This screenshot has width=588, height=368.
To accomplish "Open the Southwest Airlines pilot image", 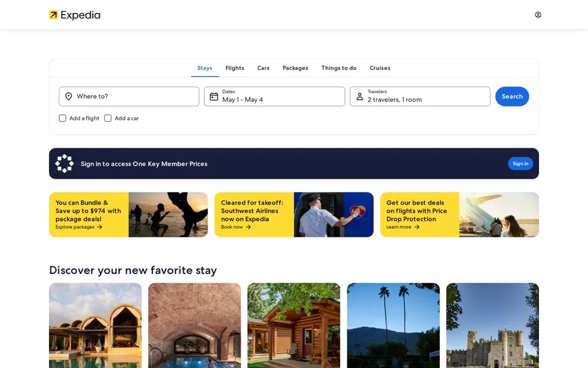I will click(334, 215).
